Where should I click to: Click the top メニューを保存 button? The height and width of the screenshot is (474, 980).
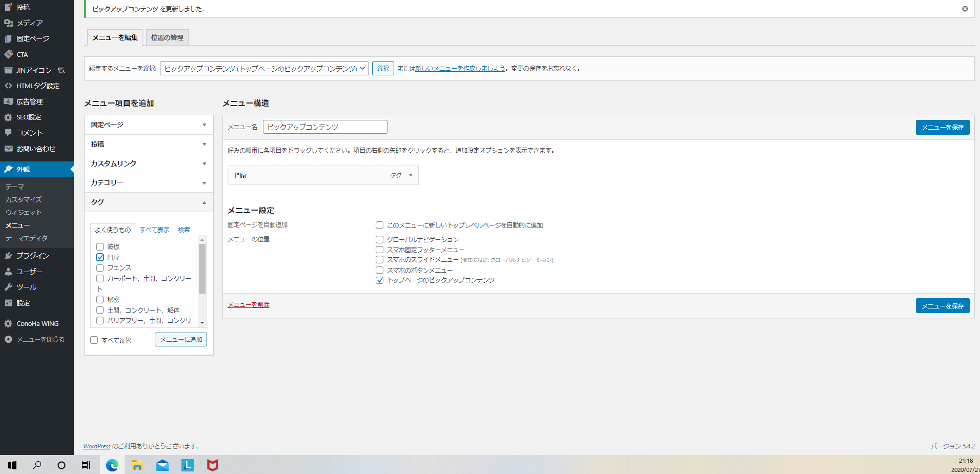(x=943, y=127)
